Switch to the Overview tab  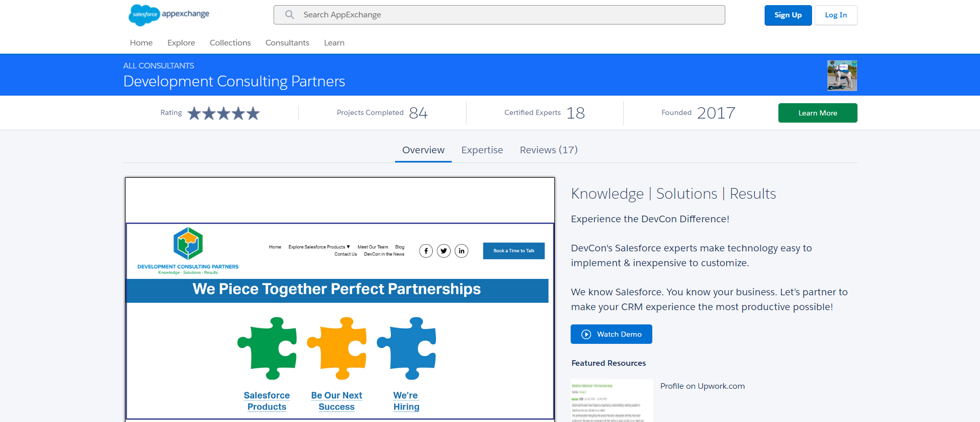click(423, 150)
